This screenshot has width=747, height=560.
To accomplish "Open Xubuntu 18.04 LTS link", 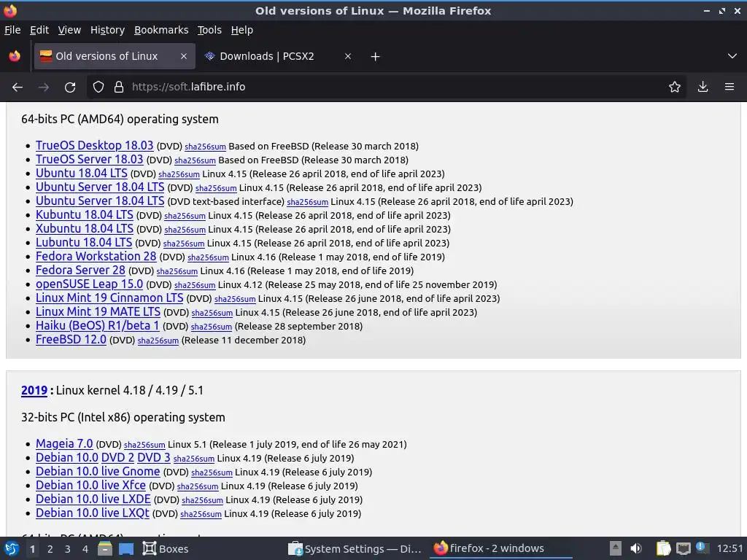I will coord(85,228).
